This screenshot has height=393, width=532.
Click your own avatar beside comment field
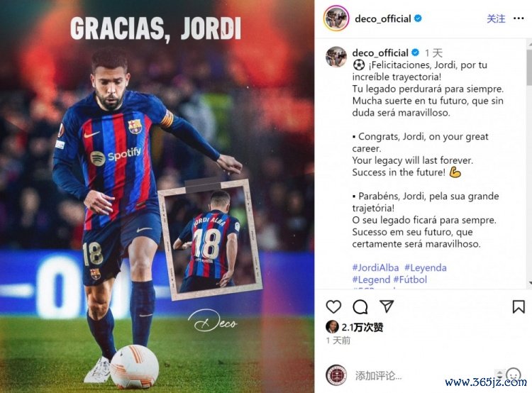coord(336,375)
